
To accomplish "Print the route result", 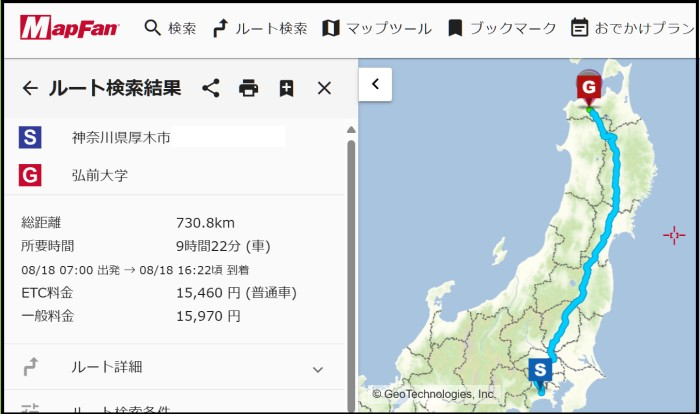I will (249, 88).
